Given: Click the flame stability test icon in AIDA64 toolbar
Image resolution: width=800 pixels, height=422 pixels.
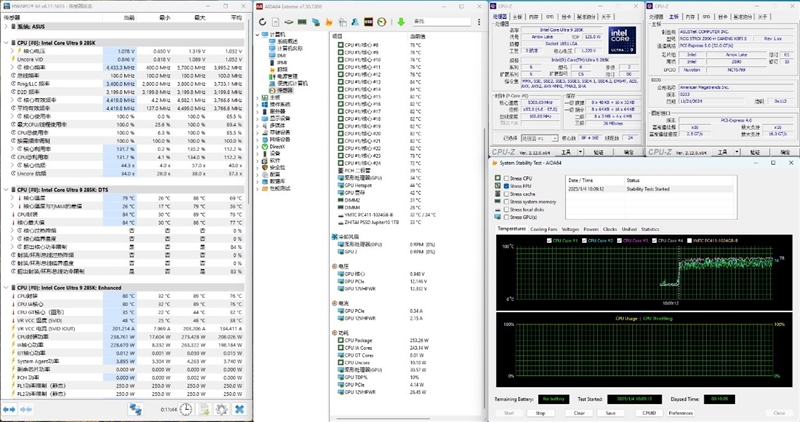Looking at the screenshot, I should [329, 22].
